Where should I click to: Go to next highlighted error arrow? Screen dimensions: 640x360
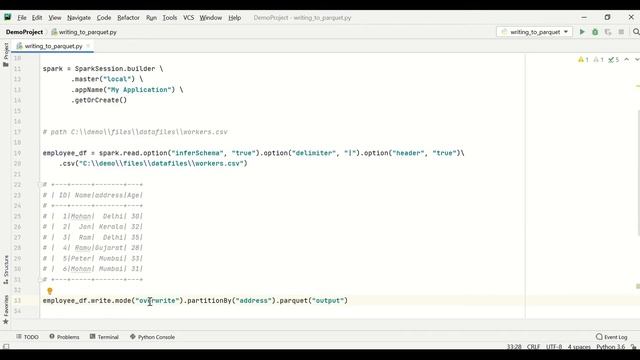tap(636, 60)
